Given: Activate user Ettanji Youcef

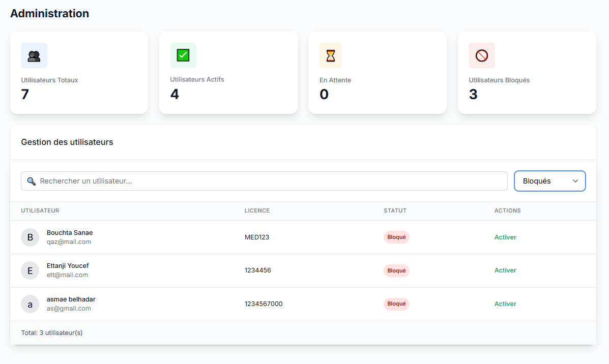Looking at the screenshot, I should coord(505,270).
